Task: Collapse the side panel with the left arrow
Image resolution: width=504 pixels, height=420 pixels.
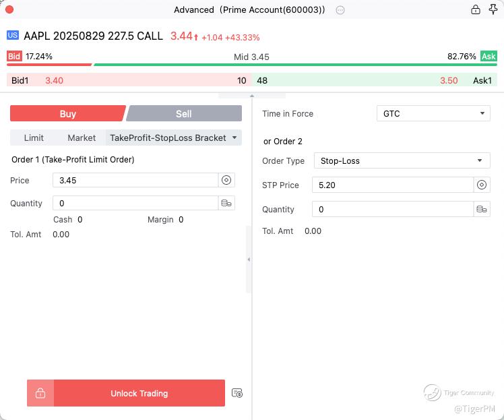Action: (x=249, y=259)
